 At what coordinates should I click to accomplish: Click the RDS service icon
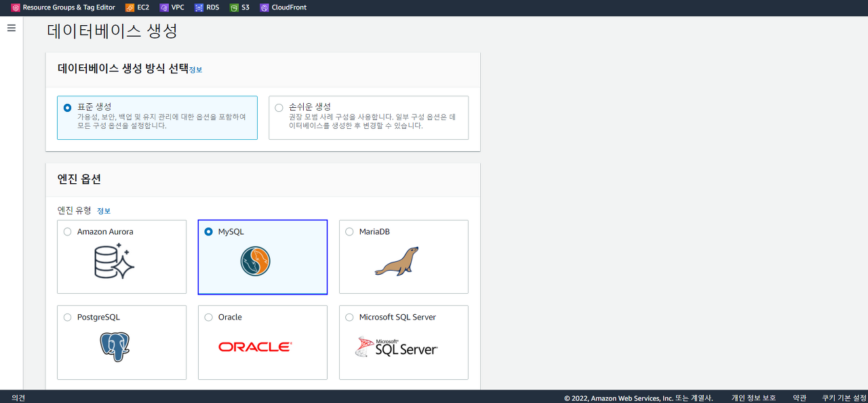[x=199, y=7]
